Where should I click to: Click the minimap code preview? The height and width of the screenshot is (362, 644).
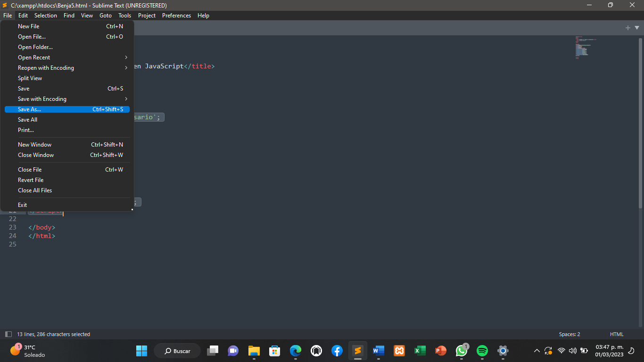586,47
